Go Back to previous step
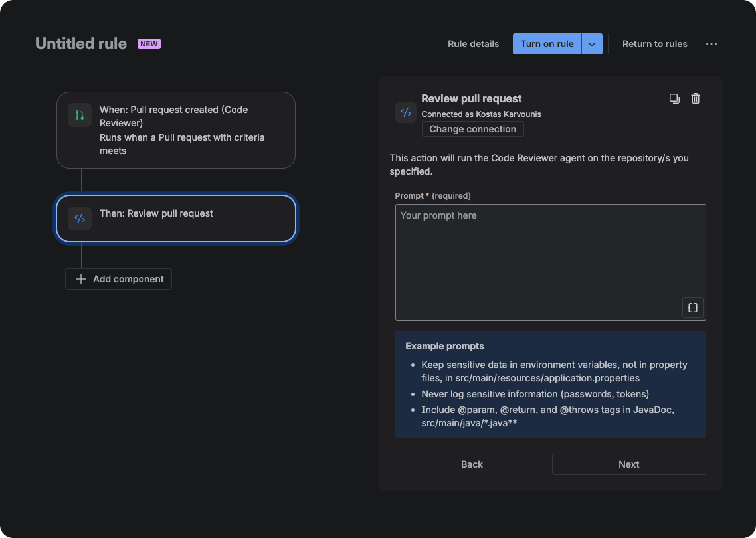The width and height of the screenshot is (756, 538). pyautogui.click(x=472, y=464)
